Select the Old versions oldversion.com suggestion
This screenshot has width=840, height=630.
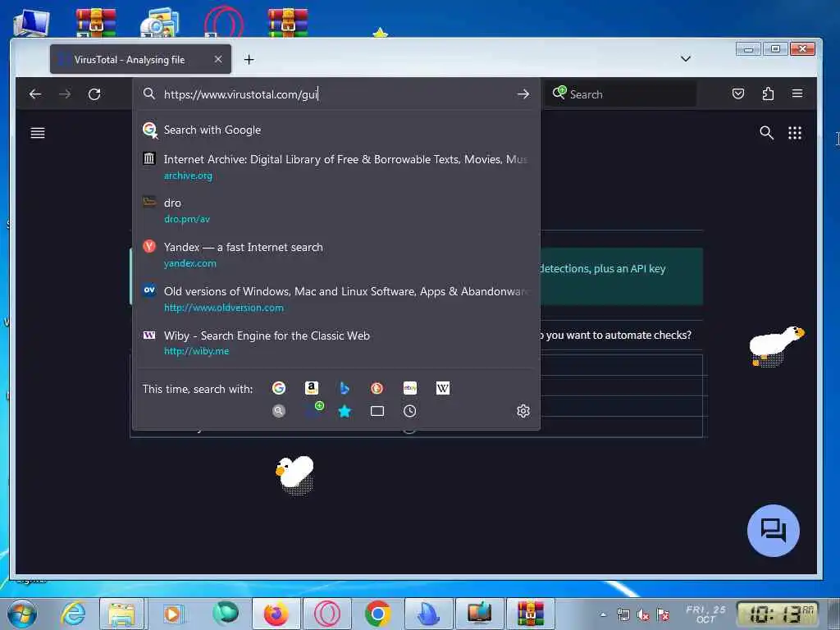(x=336, y=299)
